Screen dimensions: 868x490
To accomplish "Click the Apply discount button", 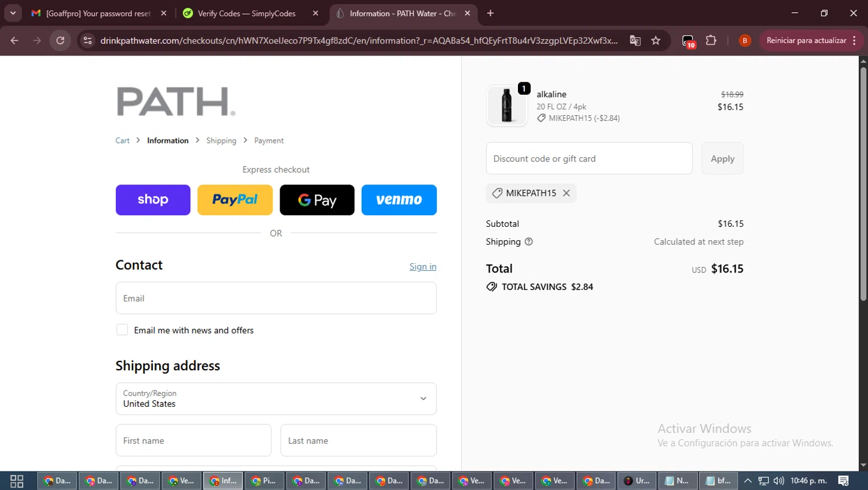I will click(x=723, y=159).
